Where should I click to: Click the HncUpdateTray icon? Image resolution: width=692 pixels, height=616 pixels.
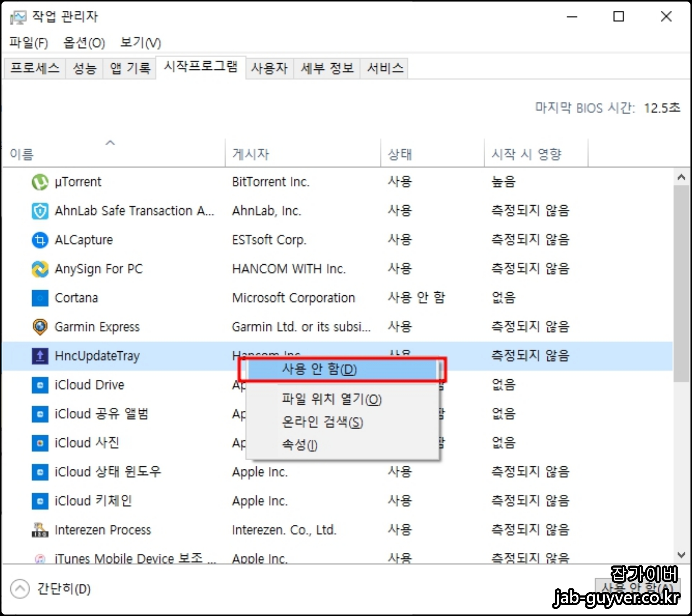tap(40, 356)
